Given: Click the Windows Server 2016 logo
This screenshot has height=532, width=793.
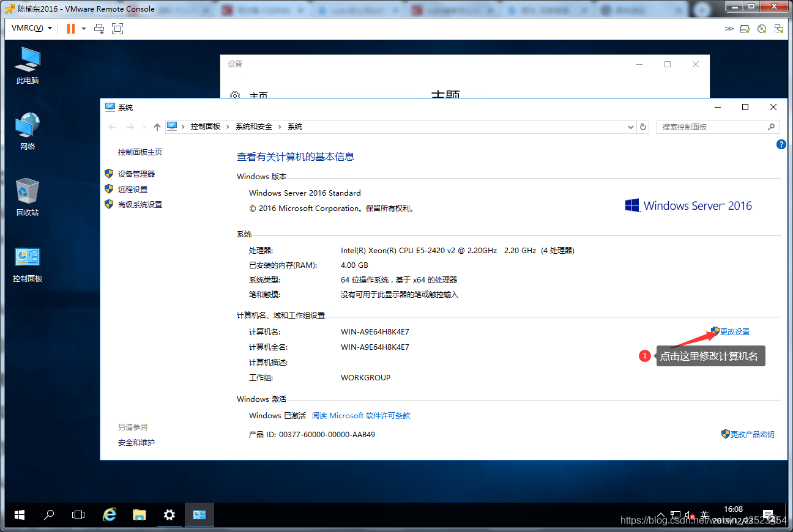Looking at the screenshot, I should click(688, 205).
